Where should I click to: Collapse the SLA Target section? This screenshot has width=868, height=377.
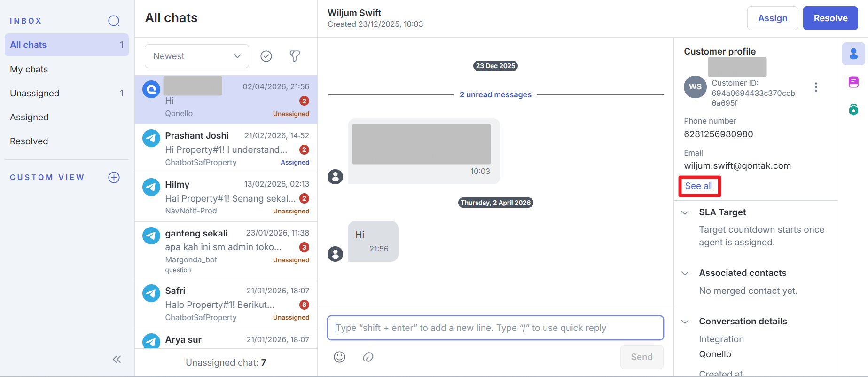tap(685, 212)
